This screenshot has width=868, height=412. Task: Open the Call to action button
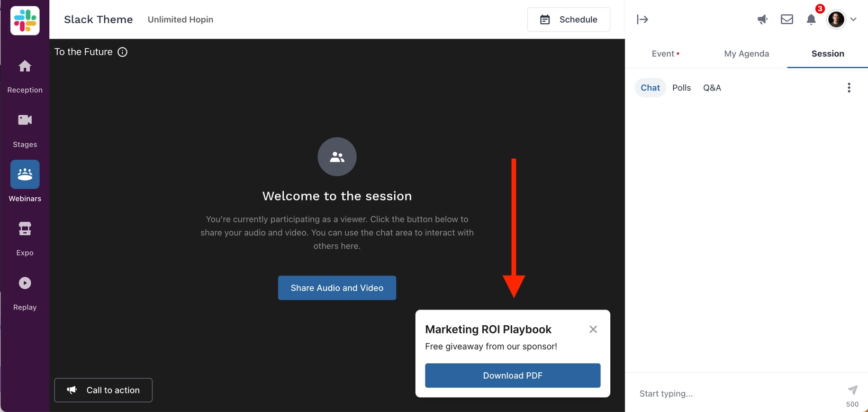coord(103,390)
